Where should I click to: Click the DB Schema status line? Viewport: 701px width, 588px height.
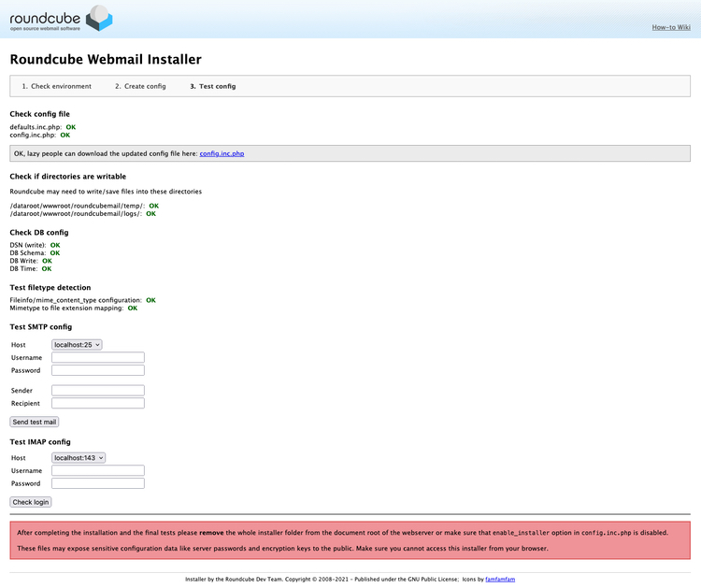tap(35, 253)
